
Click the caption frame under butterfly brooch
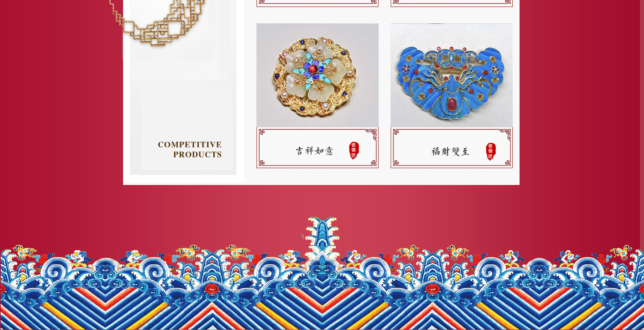point(451,148)
